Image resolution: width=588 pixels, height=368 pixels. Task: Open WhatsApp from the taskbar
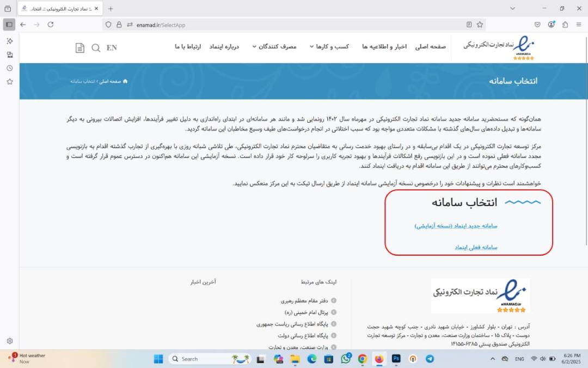(x=346, y=359)
